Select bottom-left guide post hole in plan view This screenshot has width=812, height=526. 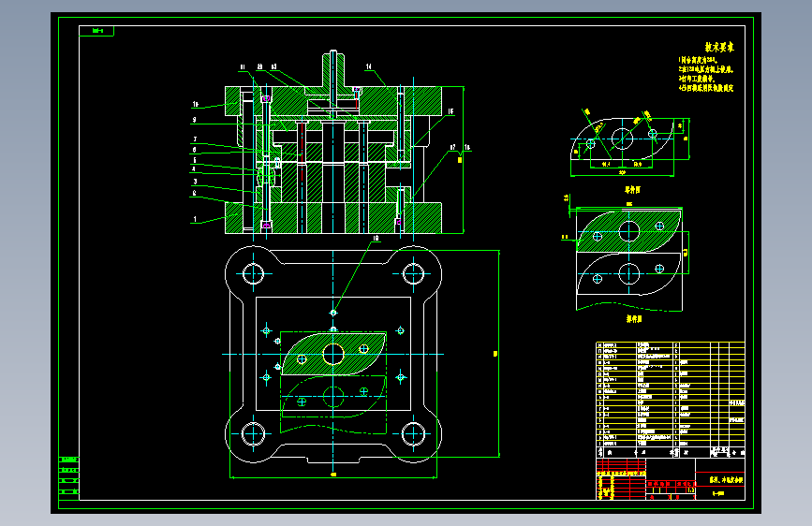click(253, 434)
